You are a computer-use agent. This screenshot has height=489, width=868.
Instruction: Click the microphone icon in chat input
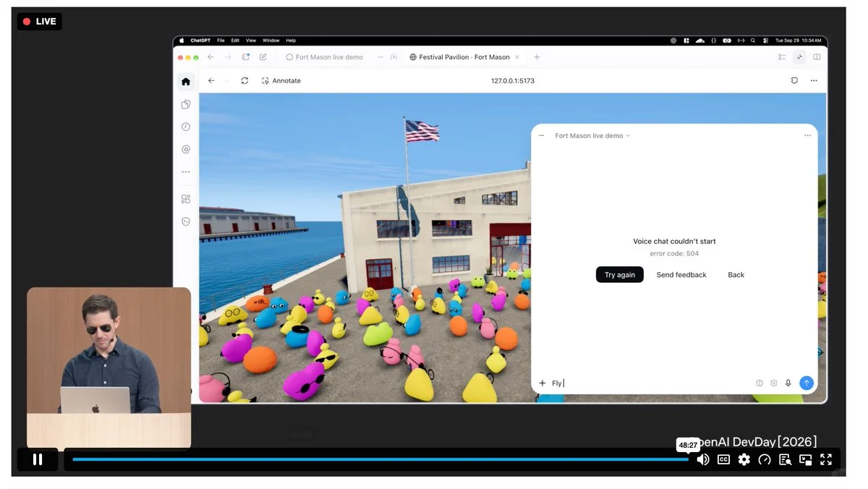point(788,383)
